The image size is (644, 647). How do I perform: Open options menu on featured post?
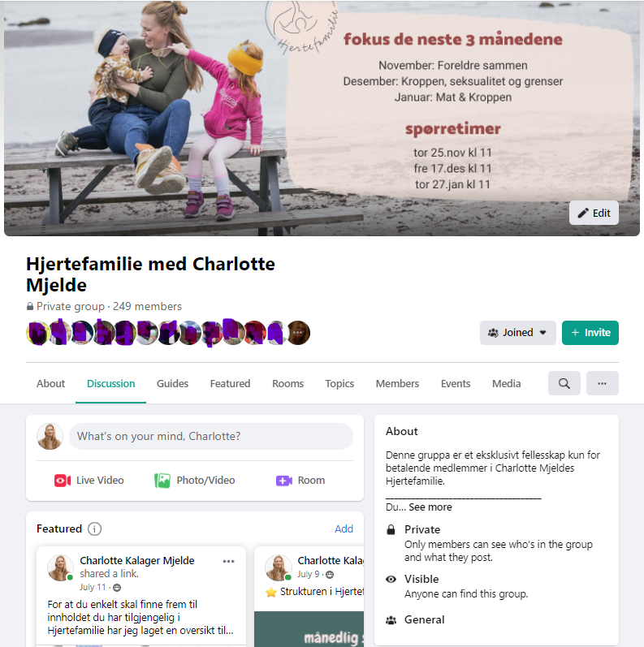click(x=228, y=561)
